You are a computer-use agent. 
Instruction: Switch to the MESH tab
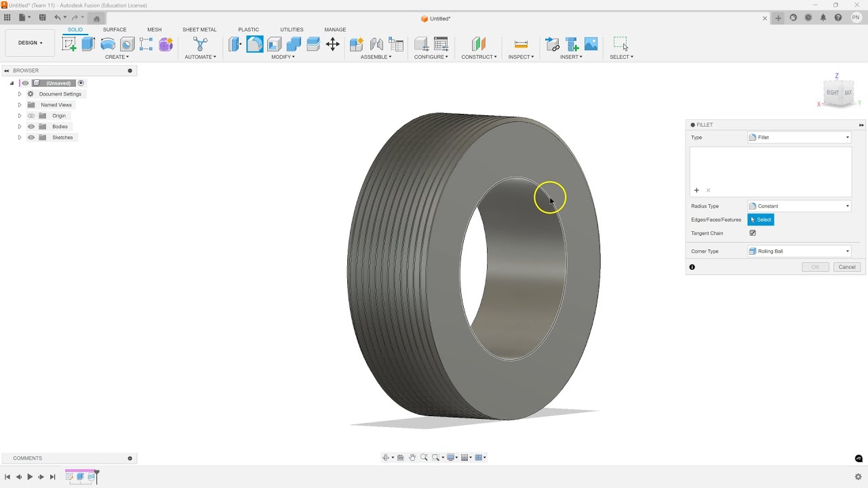(x=155, y=30)
